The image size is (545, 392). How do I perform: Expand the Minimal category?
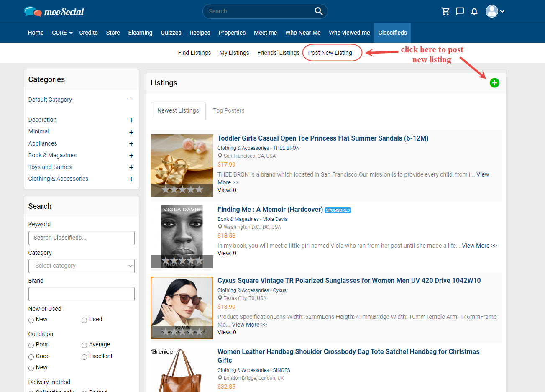(131, 132)
